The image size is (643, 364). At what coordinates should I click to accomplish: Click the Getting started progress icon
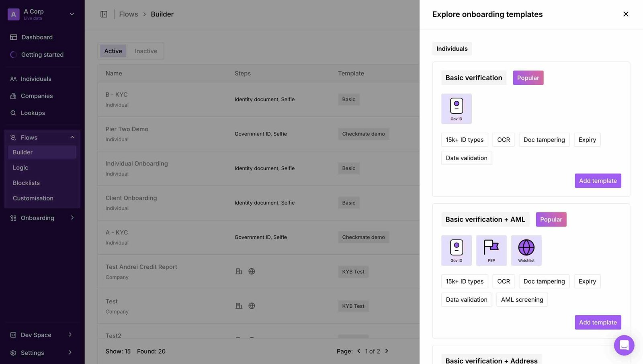pos(13,55)
